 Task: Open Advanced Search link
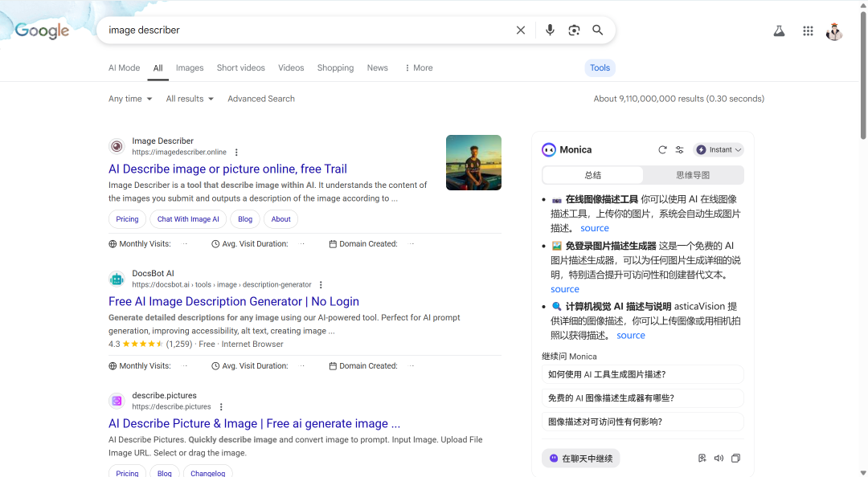(261, 99)
